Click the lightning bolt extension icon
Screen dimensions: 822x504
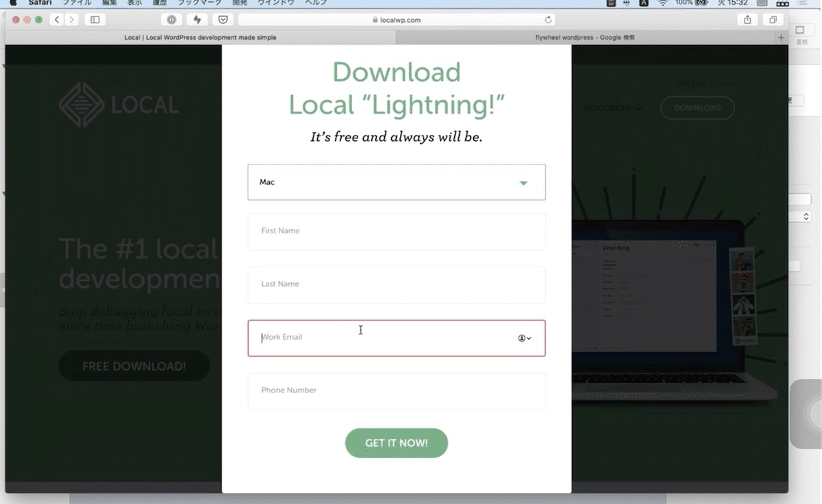click(197, 20)
